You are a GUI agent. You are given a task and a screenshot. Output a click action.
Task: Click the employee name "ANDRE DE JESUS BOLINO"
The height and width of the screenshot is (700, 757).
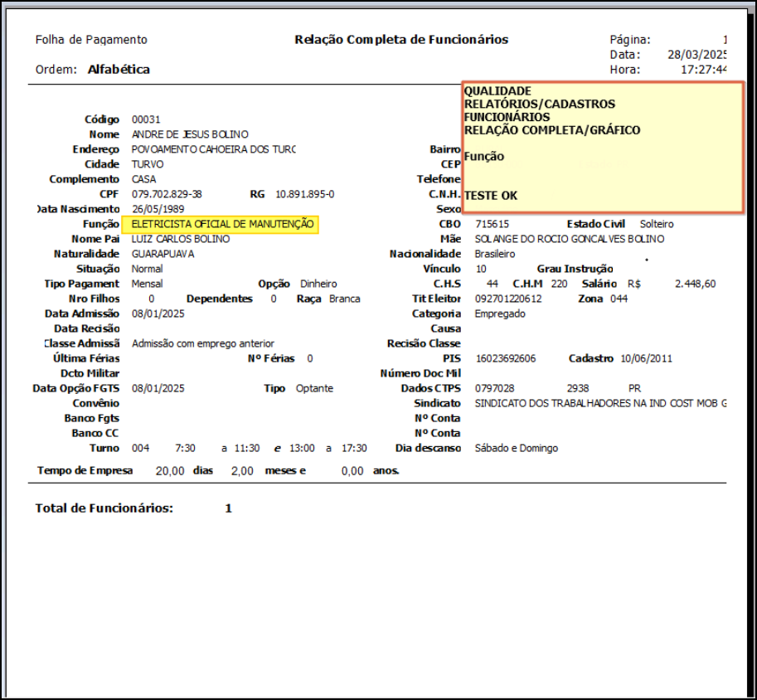click(190, 134)
